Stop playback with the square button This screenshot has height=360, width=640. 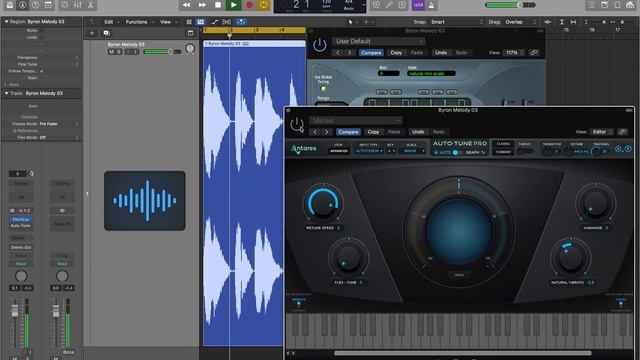pyautogui.click(x=218, y=5)
